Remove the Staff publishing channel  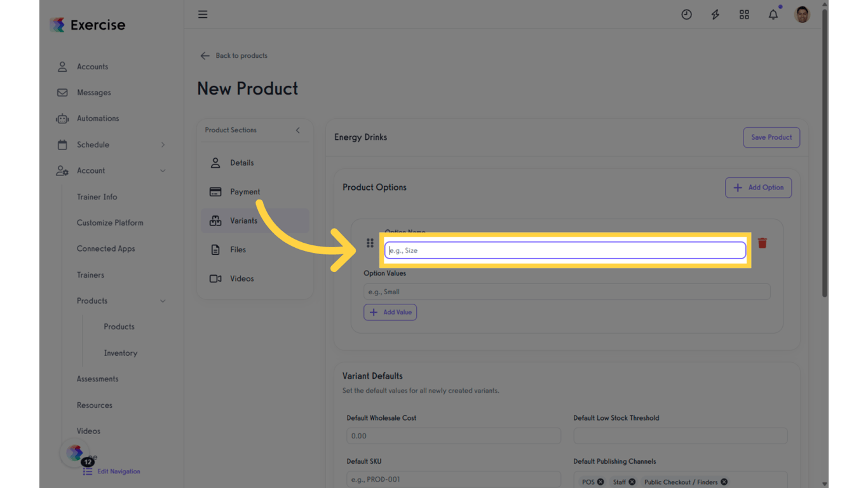(x=632, y=482)
